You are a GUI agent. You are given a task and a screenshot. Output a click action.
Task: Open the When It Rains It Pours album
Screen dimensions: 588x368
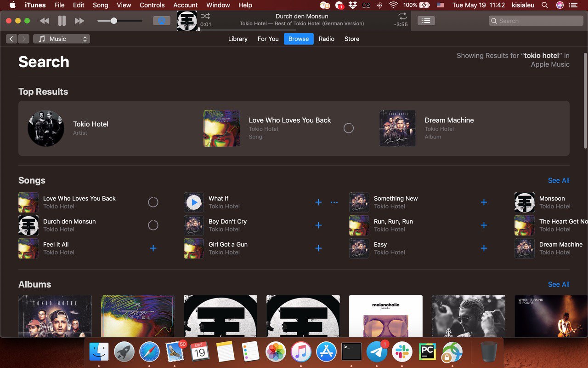551,316
